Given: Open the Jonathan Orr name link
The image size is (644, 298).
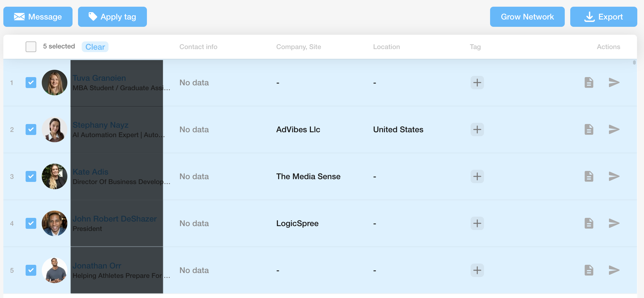Looking at the screenshot, I should click(97, 266).
